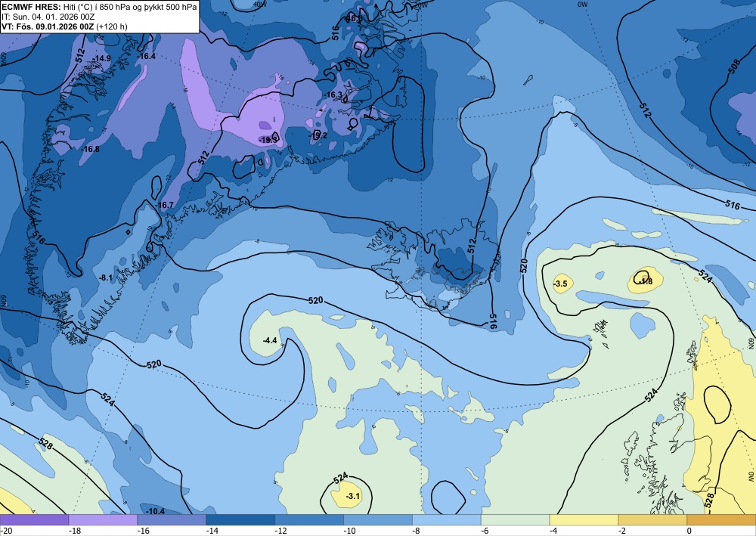Select legend swatch between -10 and -8
Screen dimensions: 756x536
click(x=378, y=519)
